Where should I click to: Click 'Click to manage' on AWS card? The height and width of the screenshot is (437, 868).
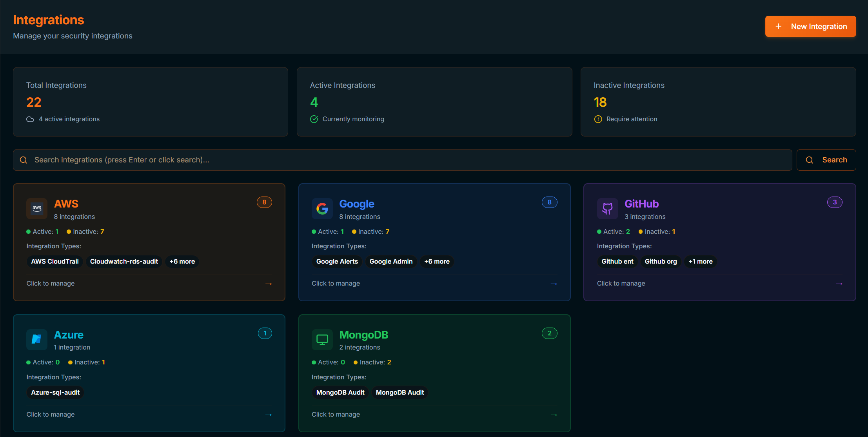coord(51,284)
